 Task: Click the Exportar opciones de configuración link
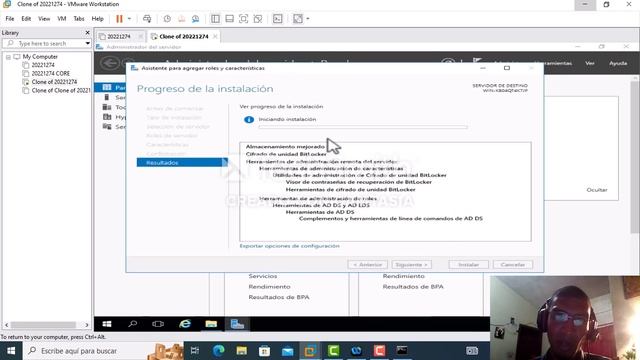pos(289,246)
